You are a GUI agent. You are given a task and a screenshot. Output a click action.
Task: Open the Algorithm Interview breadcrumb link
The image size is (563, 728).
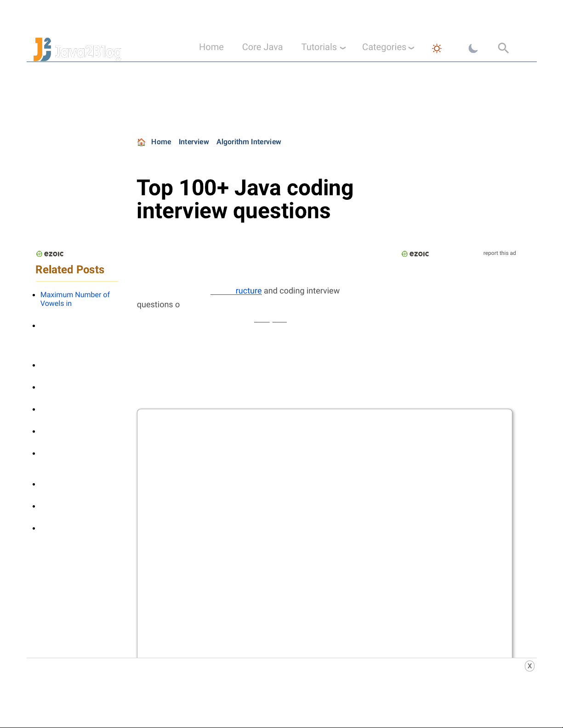pos(249,142)
